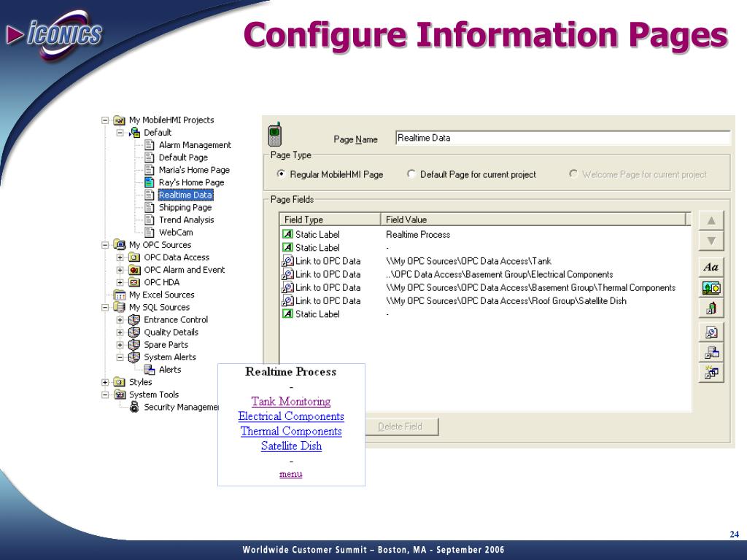Click the move field up arrow button

coord(711,220)
